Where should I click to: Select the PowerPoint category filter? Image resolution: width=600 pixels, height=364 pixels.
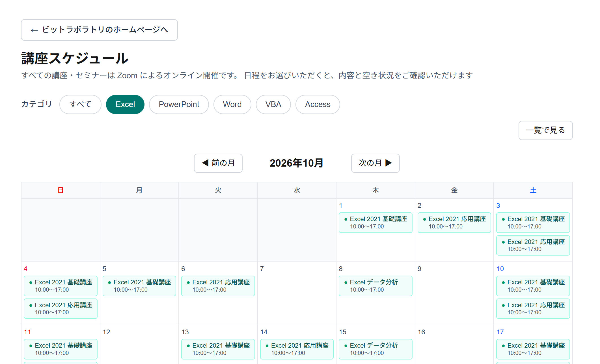point(179,104)
